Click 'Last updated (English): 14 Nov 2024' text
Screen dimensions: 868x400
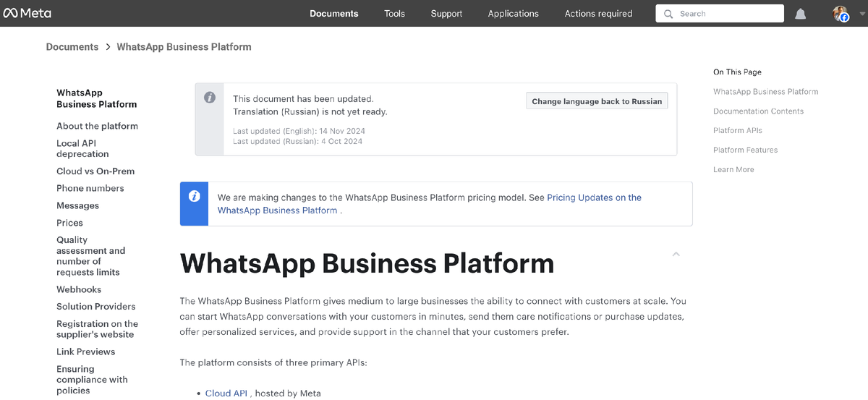click(299, 131)
